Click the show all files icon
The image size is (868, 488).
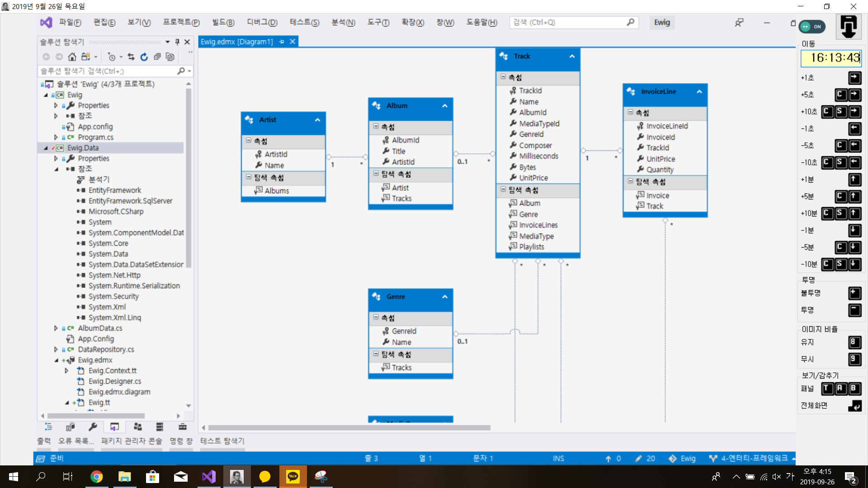170,57
